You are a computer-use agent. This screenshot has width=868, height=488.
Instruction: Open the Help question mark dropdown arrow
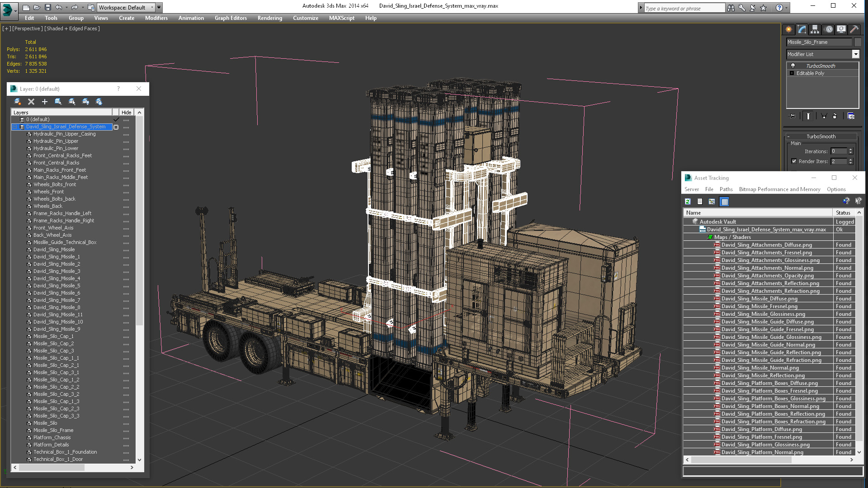786,8
